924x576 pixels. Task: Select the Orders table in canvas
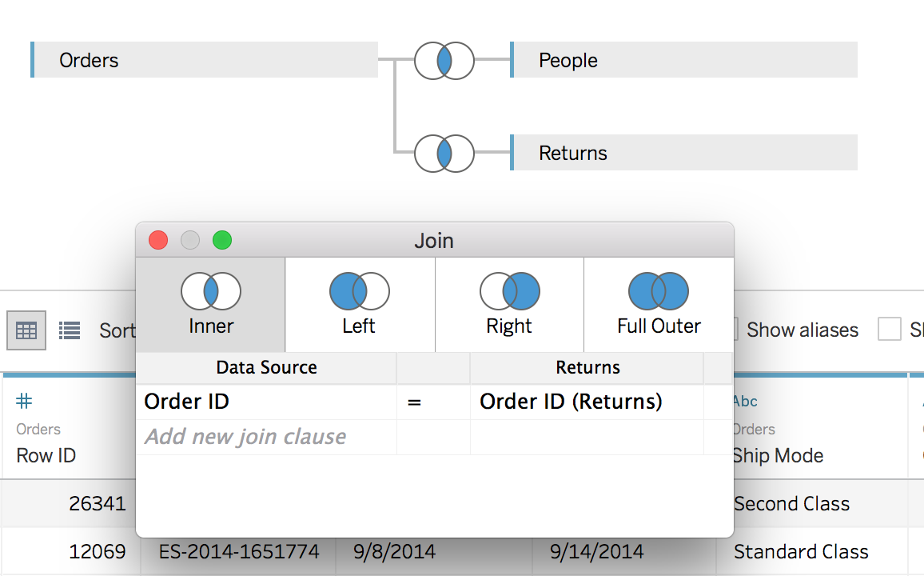tap(205, 60)
